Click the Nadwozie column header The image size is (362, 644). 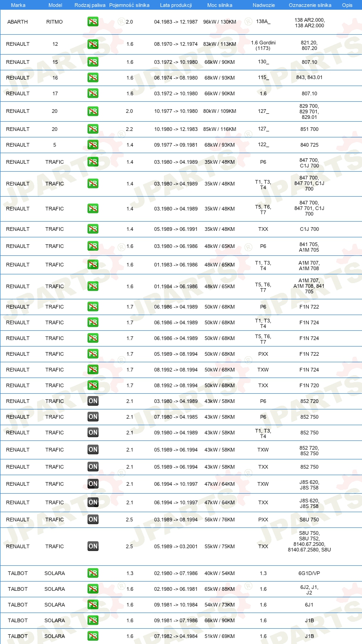tap(263, 5)
